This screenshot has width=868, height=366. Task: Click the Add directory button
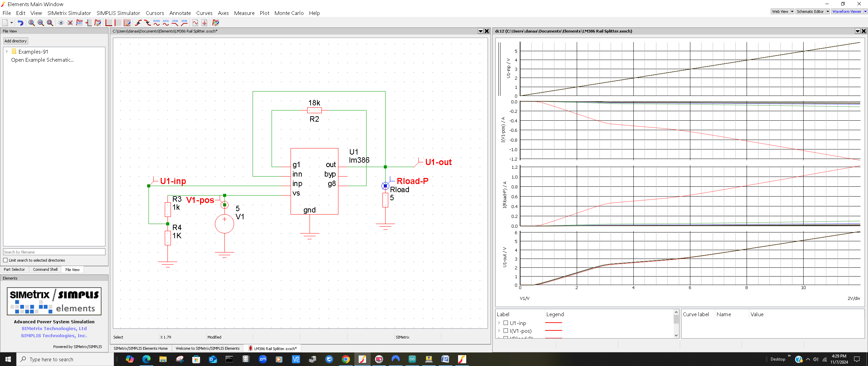click(x=16, y=41)
